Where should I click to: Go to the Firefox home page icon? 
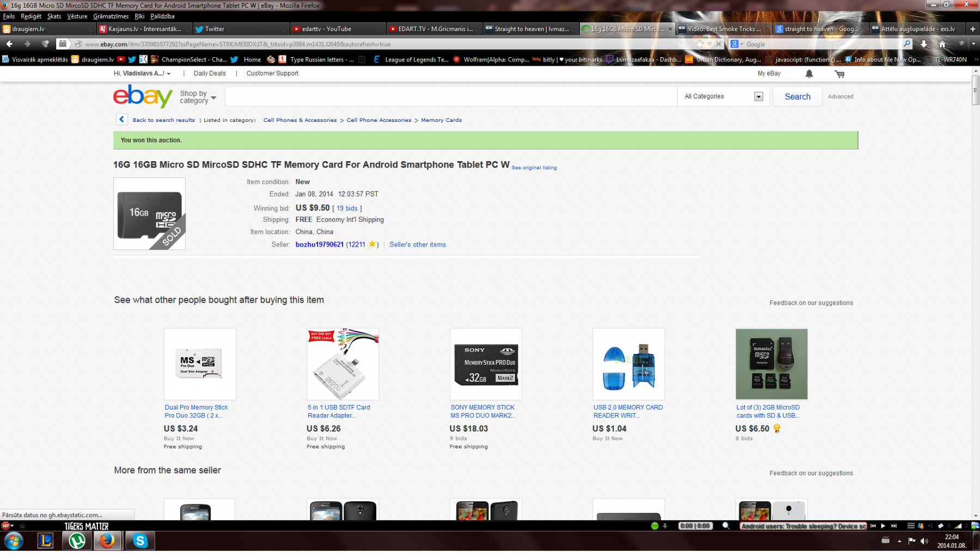tap(942, 44)
